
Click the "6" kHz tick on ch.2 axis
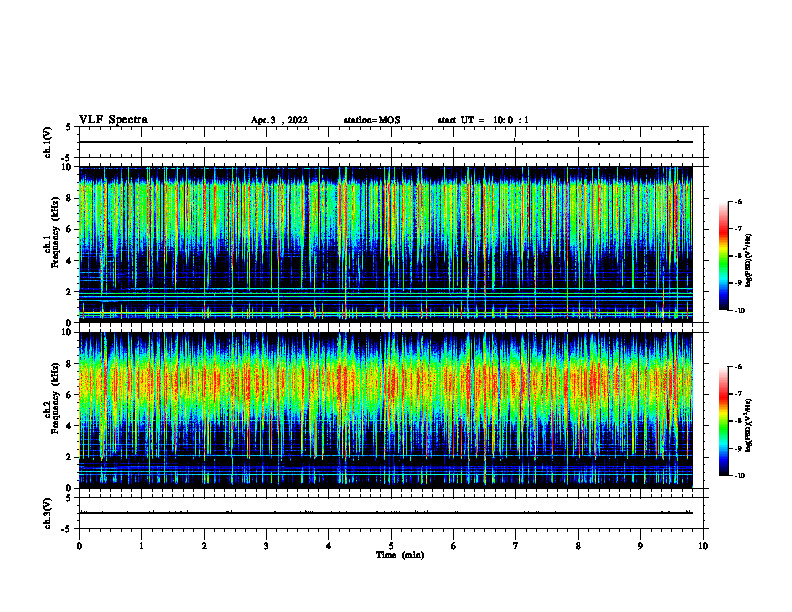point(70,395)
